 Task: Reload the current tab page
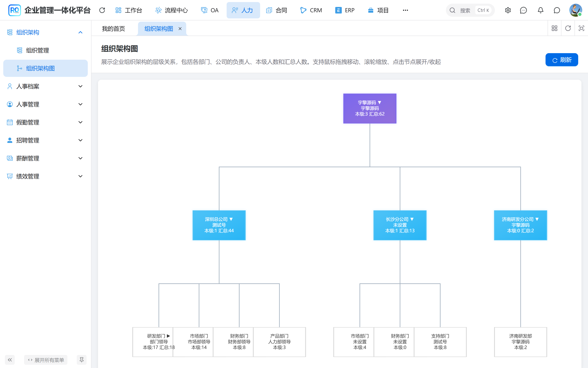[568, 28]
